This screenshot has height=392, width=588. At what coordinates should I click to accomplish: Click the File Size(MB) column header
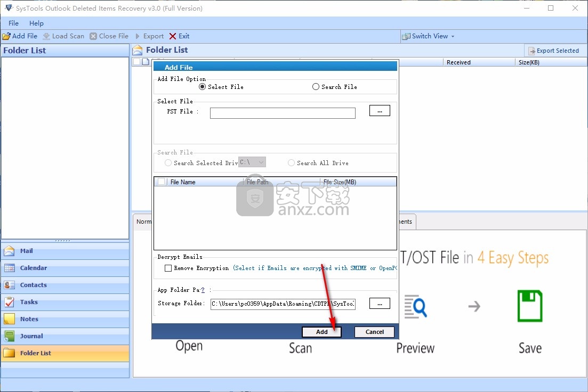[358, 182]
